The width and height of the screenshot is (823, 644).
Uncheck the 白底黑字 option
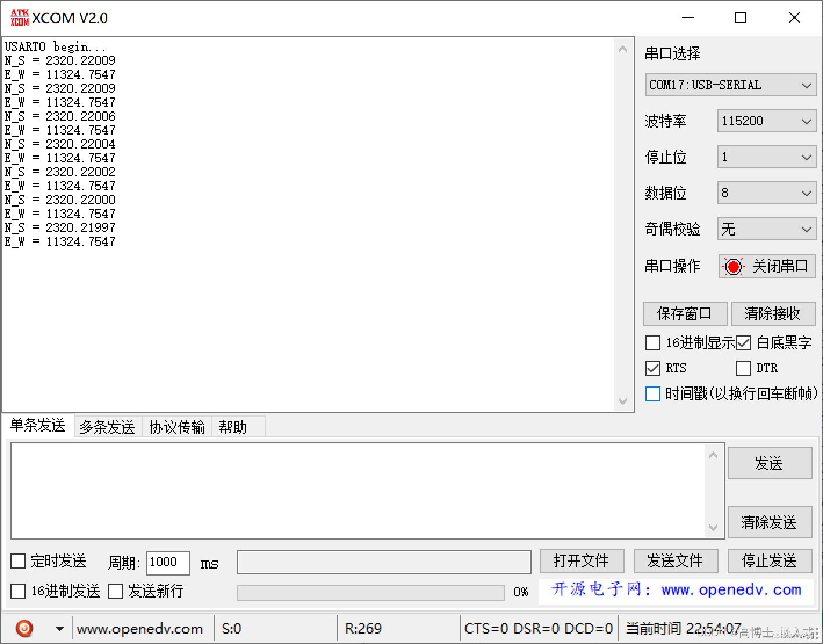coord(743,343)
